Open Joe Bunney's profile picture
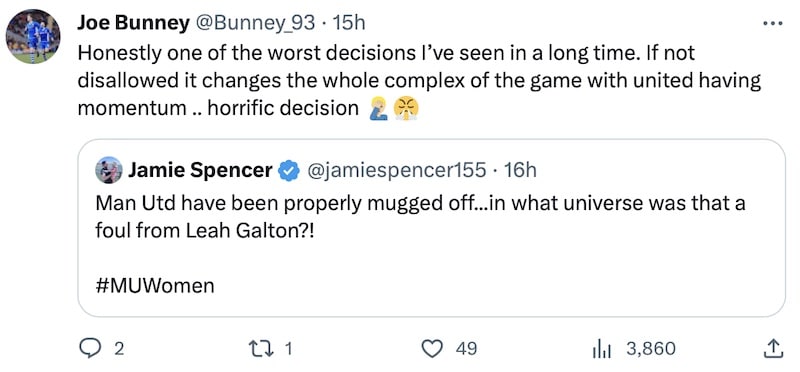Viewport: 800px width, 372px height. pyautogui.click(x=33, y=36)
